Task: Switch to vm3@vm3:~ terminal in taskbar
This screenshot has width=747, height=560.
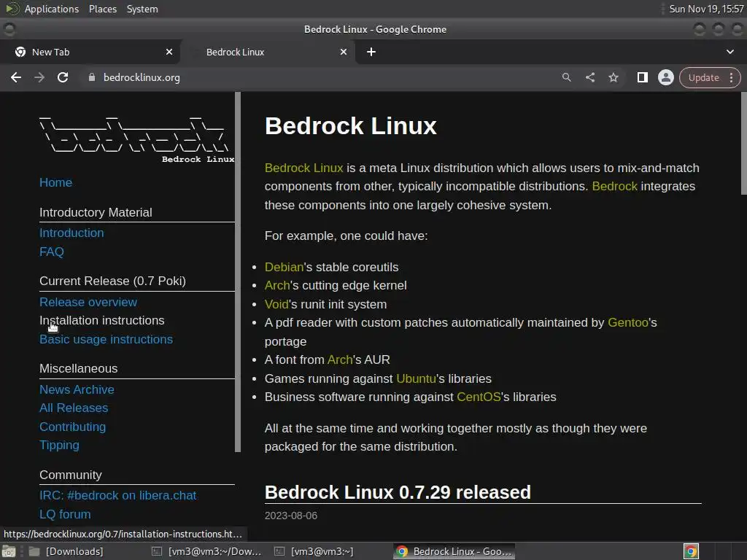Action: click(314, 551)
